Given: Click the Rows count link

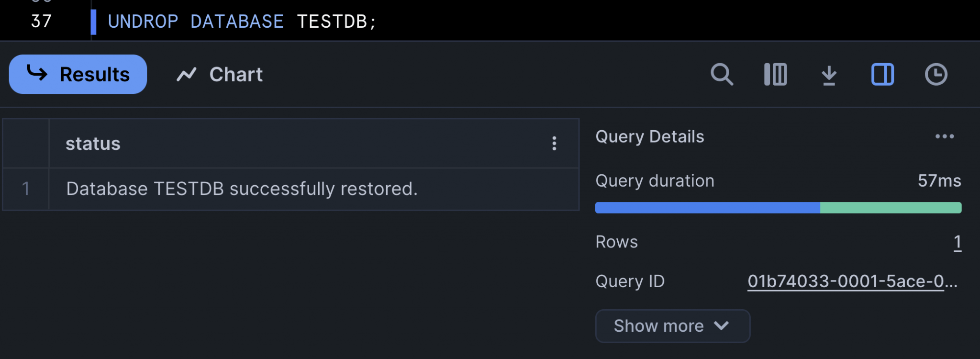Looking at the screenshot, I should click(x=957, y=242).
